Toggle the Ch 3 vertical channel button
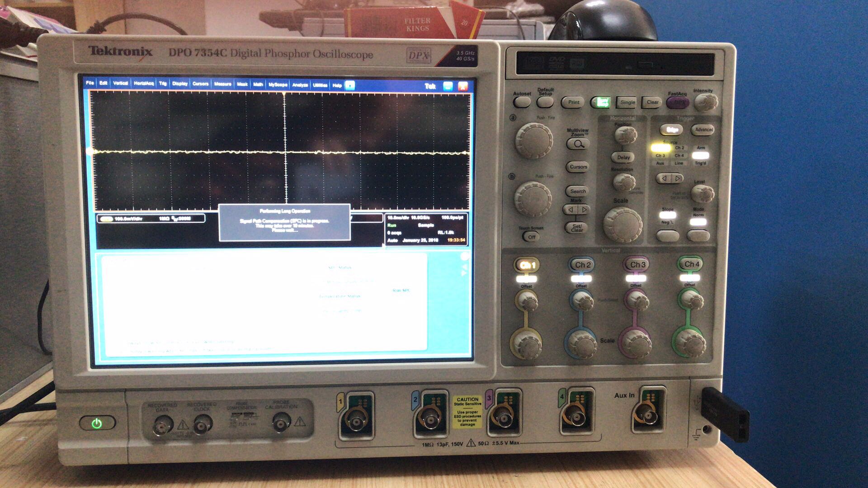Image resolution: width=868 pixels, height=488 pixels. click(x=637, y=265)
